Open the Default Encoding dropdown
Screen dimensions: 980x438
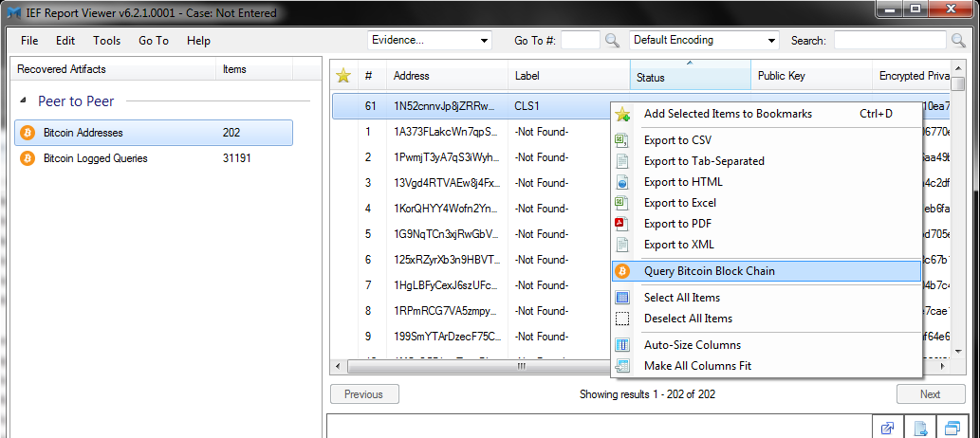click(x=704, y=41)
